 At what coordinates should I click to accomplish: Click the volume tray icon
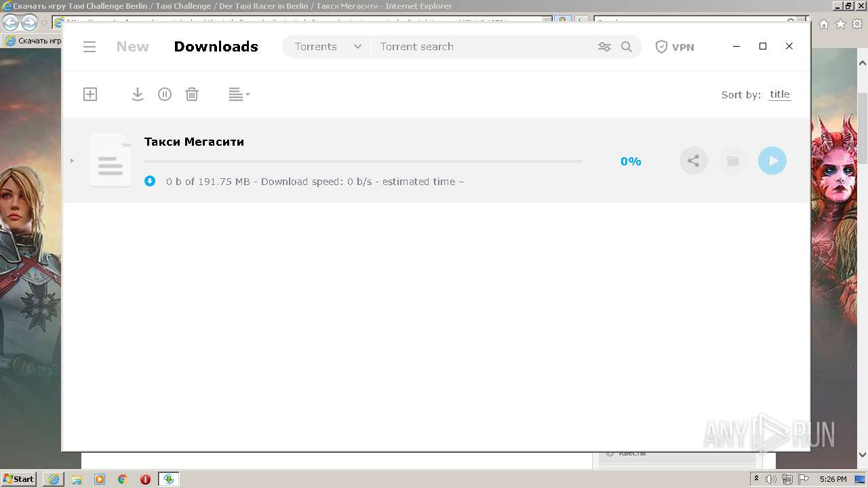tap(771, 479)
